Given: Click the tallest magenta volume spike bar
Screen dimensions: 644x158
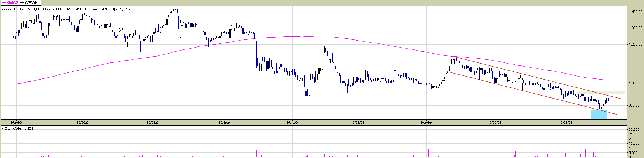Looking at the screenshot, I should (587, 141).
